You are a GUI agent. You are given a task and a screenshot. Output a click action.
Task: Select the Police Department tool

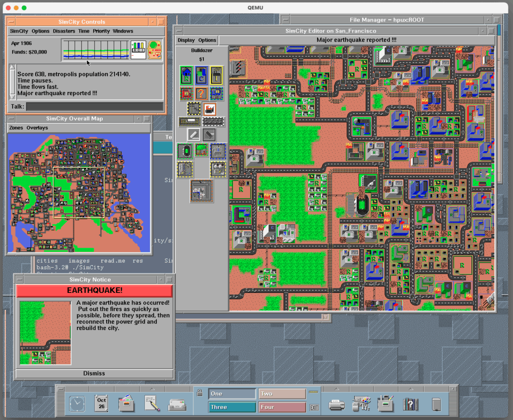pyautogui.click(x=216, y=93)
